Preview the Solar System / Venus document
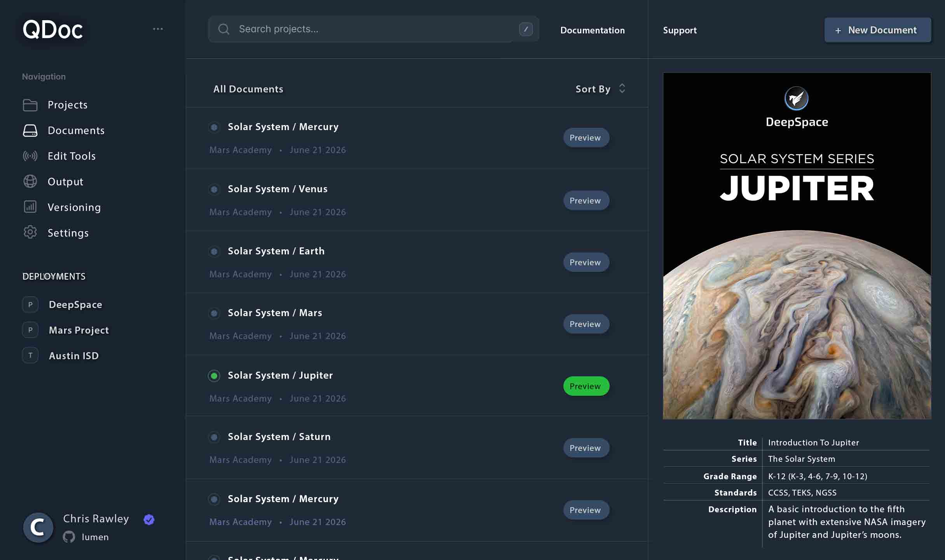This screenshot has width=945, height=560. tap(586, 200)
